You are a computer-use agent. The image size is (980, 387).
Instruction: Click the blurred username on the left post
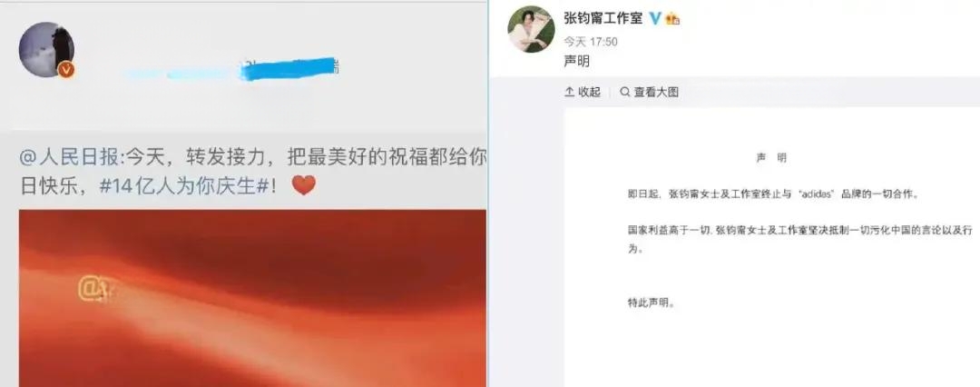232,69
